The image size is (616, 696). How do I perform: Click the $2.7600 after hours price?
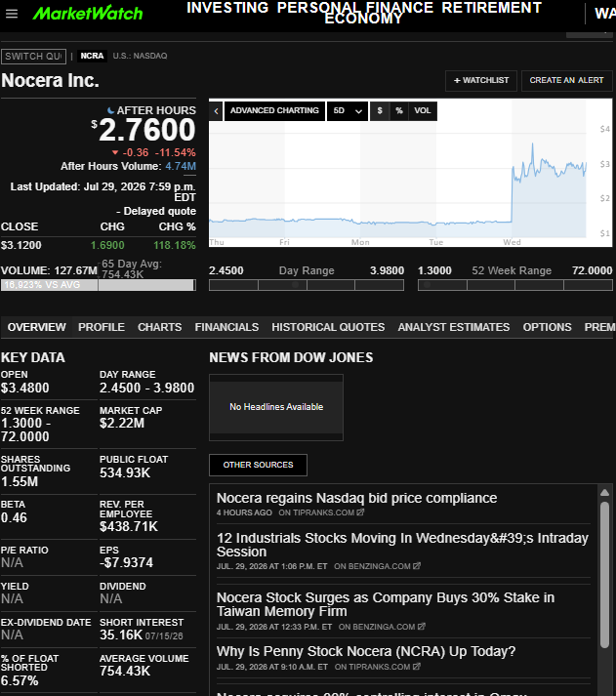coord(144,130)
